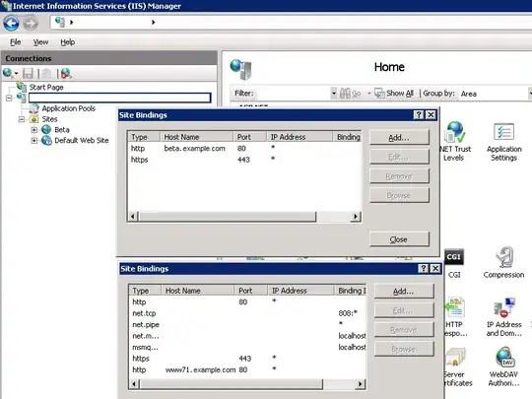Click the Up folder icon in Connections toolbar

tap(46, 73)
